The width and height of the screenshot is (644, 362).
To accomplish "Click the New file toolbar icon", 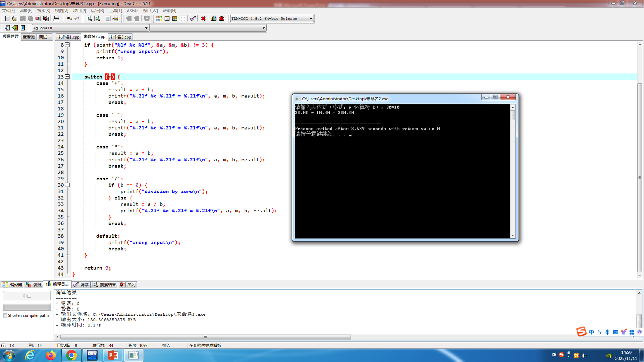I will 7,18.
